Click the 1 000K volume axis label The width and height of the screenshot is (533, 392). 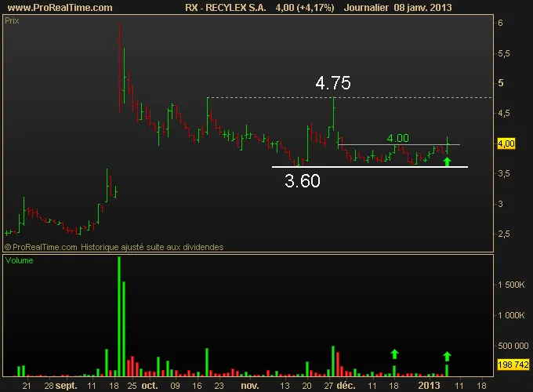coord(511,315)
